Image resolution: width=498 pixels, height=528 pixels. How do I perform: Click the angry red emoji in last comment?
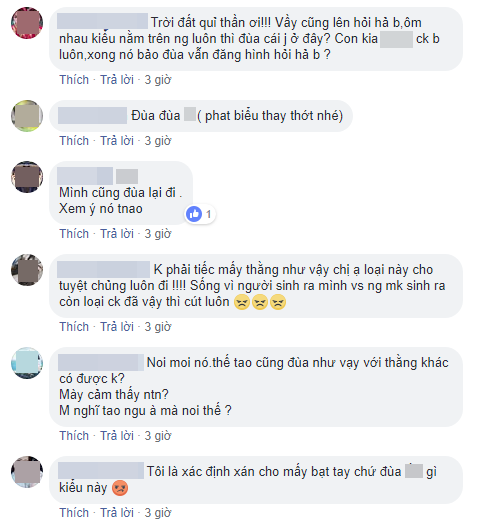(120, 488)
